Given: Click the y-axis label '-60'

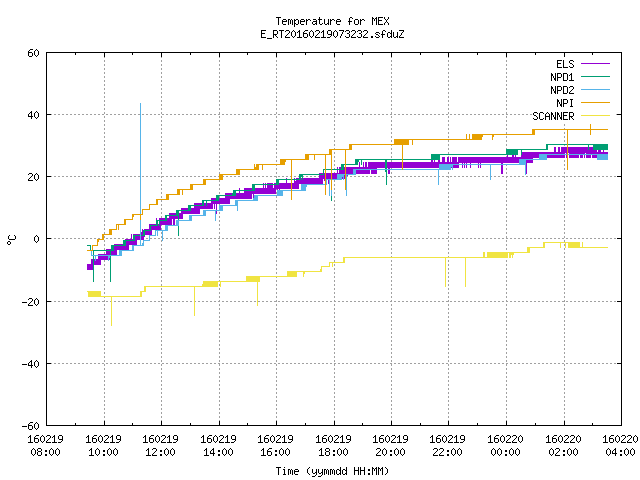Looking at the screenshot, I should coord(31,426).
